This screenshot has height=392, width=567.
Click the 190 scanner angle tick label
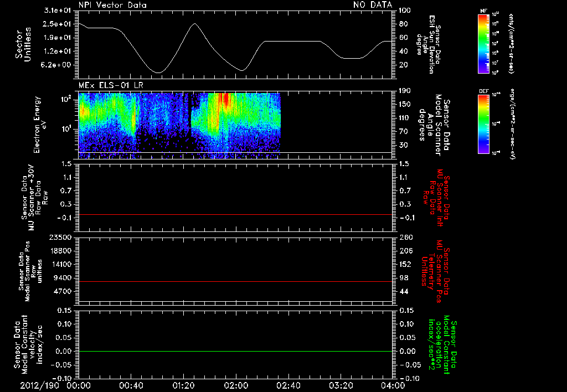[x=405, y=91]
